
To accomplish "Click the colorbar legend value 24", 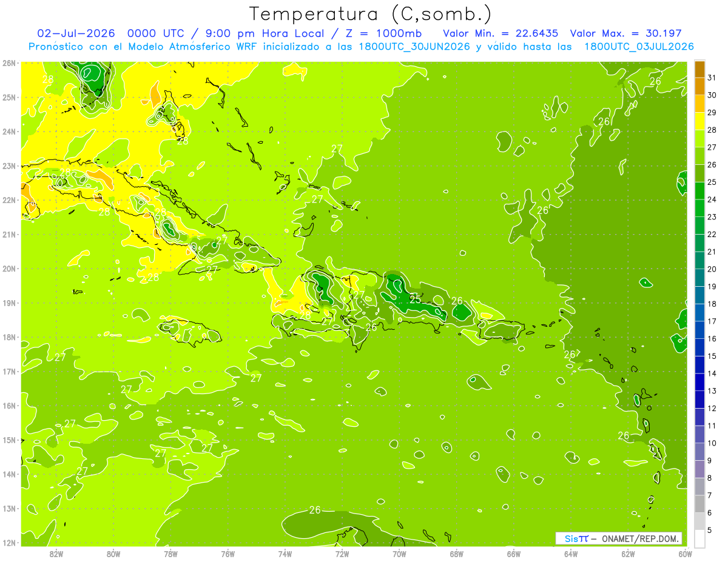I will click(x=712, y=199).
